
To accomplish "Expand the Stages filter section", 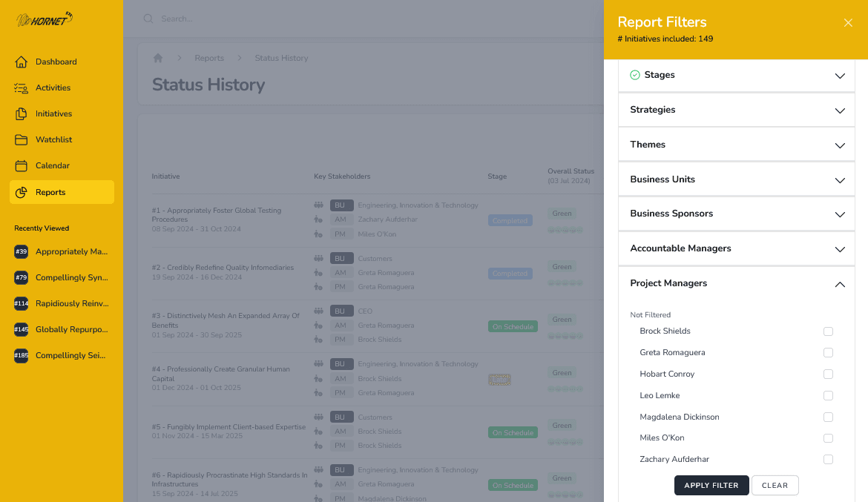I will (x=736, y=76).
